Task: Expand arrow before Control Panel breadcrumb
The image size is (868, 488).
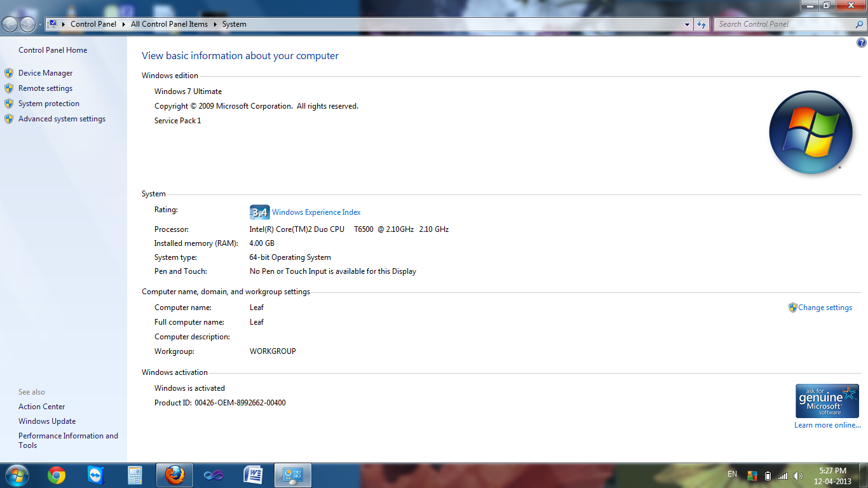Action: [64, 24]
